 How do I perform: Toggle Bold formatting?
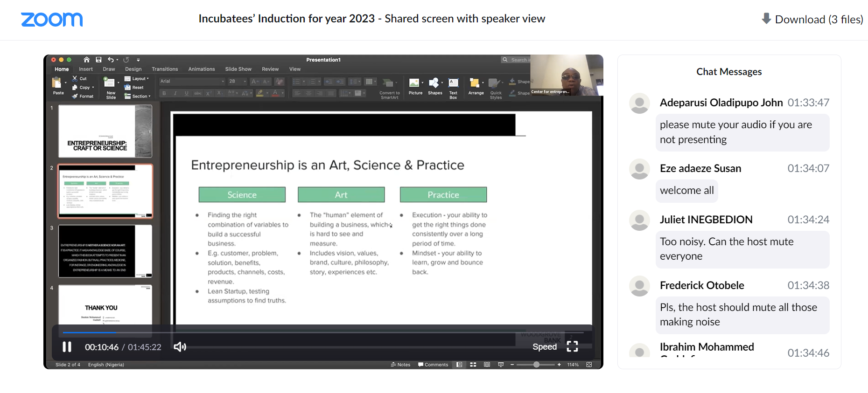click(x=164, y=93)
